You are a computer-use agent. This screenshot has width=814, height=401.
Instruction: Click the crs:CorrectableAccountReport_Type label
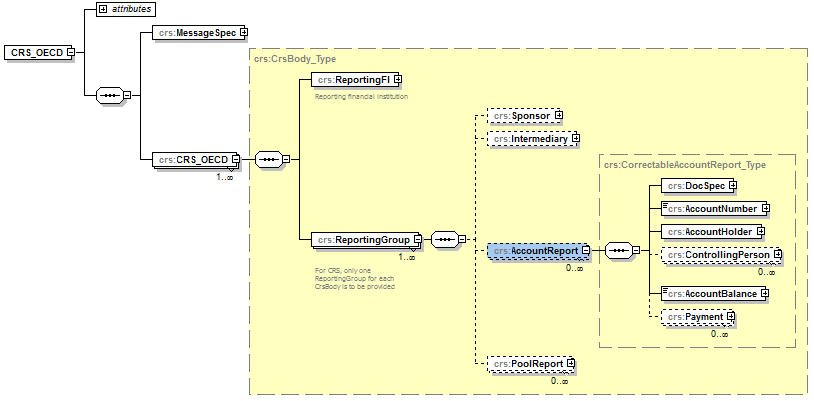pyautogui.click(x=685, y=165)
